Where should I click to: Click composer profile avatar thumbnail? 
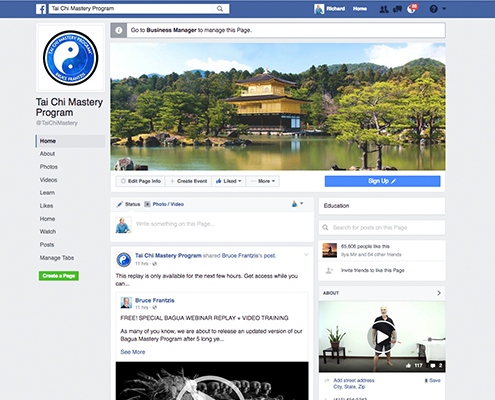[123, 225]
